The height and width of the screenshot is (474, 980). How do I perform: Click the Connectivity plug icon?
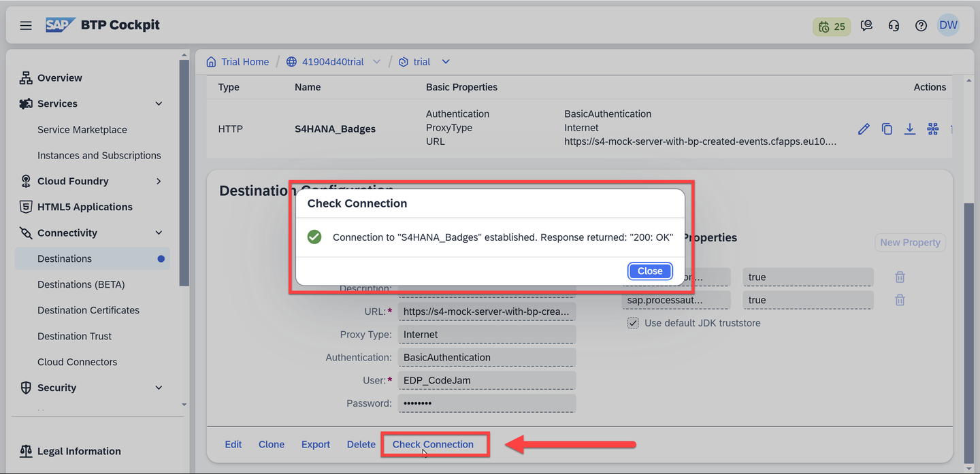point(26,233)
